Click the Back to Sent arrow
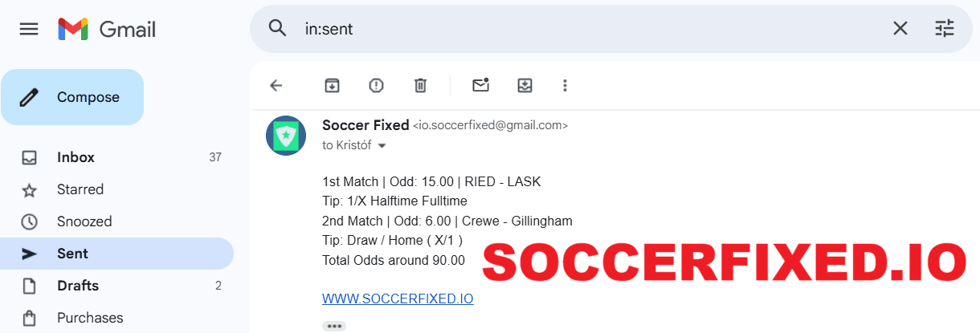 click(x=276, y=86)
